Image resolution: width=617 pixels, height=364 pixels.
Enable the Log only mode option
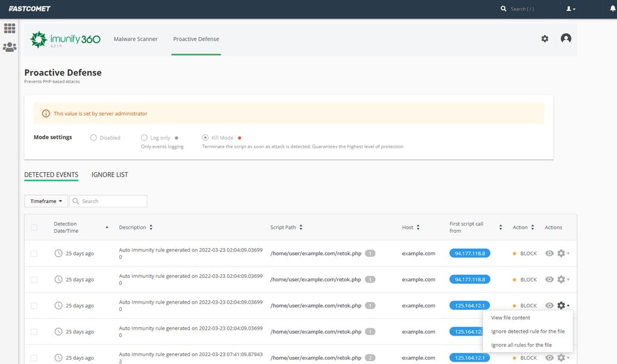[x=144, y=137]
